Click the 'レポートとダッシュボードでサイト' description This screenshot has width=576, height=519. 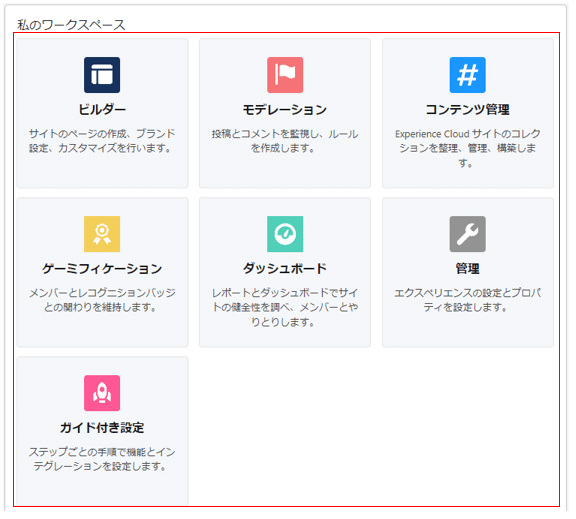coord(285,307)
